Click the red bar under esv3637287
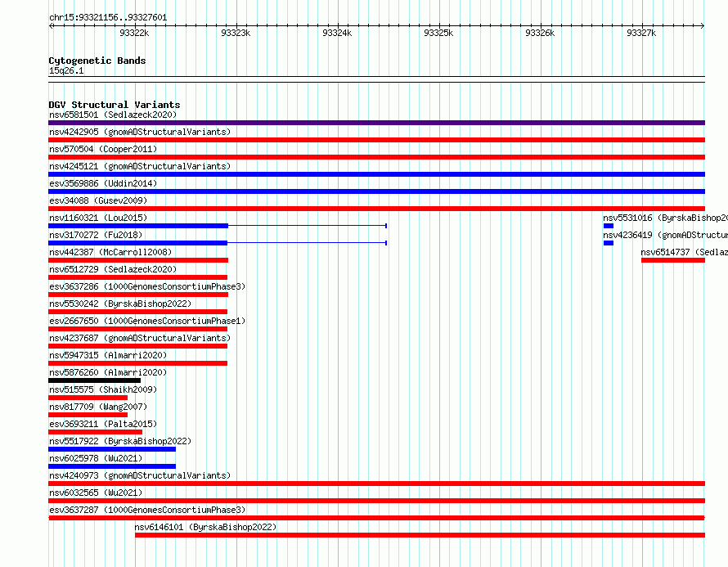Screen dimensions: 728x567 376,518
